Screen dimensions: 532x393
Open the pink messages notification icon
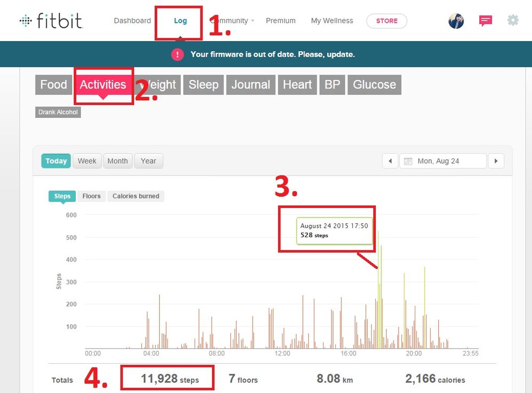[x=486, y=21]
